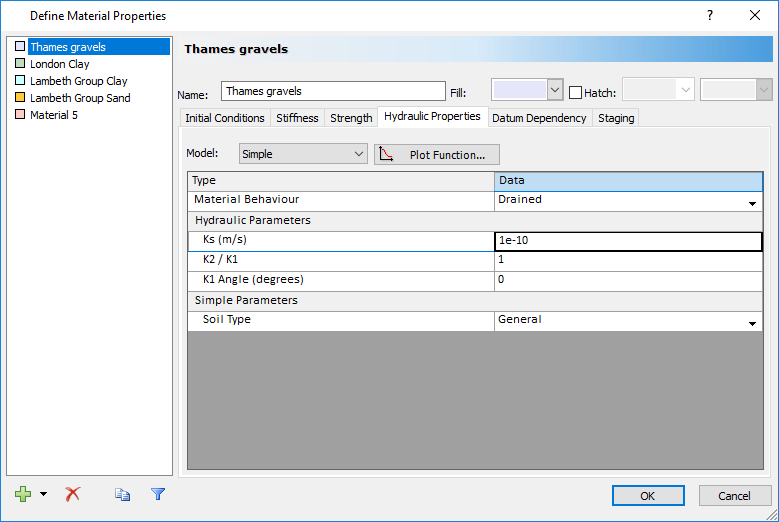
Task: Open the second Hatch color dropdown
Action: [764, 90]
